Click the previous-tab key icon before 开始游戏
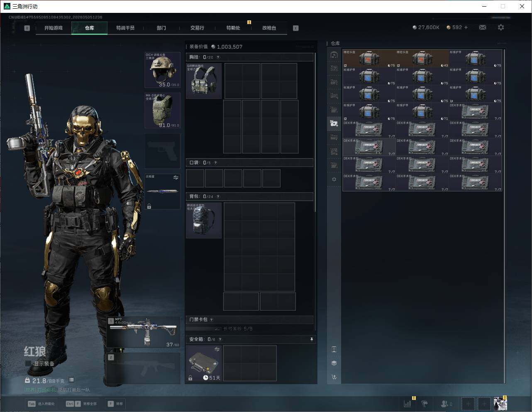 27,28
